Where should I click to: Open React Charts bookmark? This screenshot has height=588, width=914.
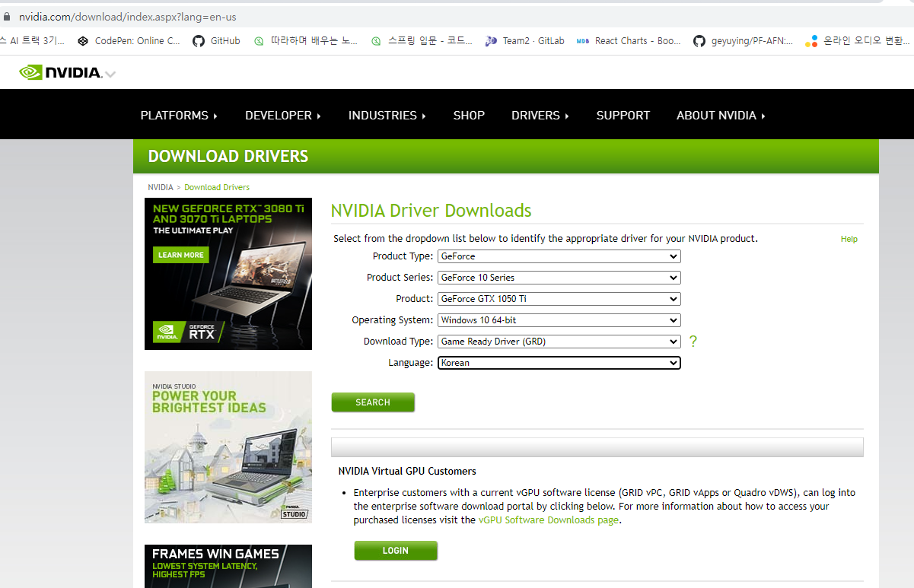pos(629,41)
